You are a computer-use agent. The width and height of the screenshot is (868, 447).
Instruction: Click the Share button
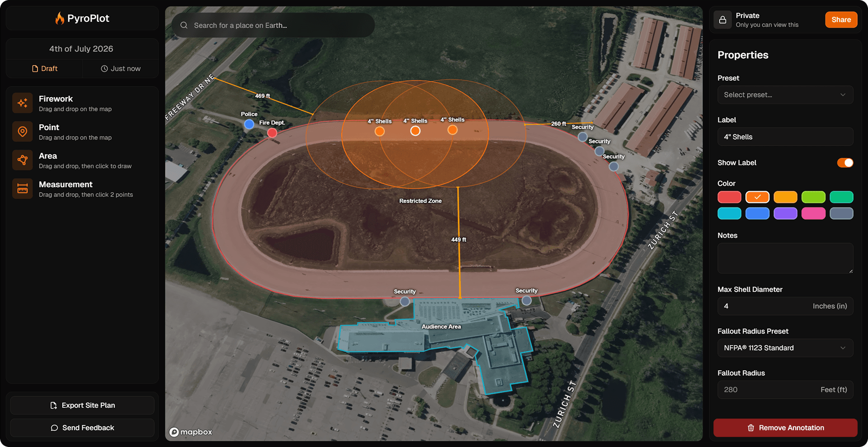pyautogui.click(x=841, y=19)
